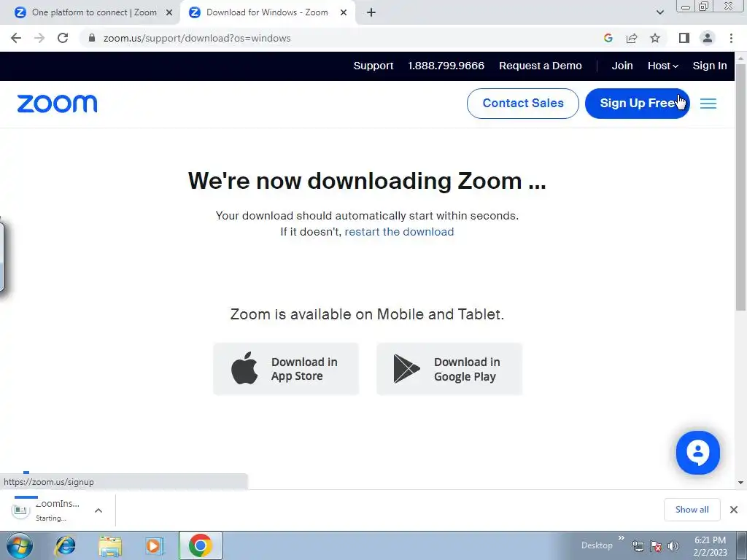Click Join in top navigation
Image resolution: width=747 pixels, height=560 pixels.
point(622,66)
